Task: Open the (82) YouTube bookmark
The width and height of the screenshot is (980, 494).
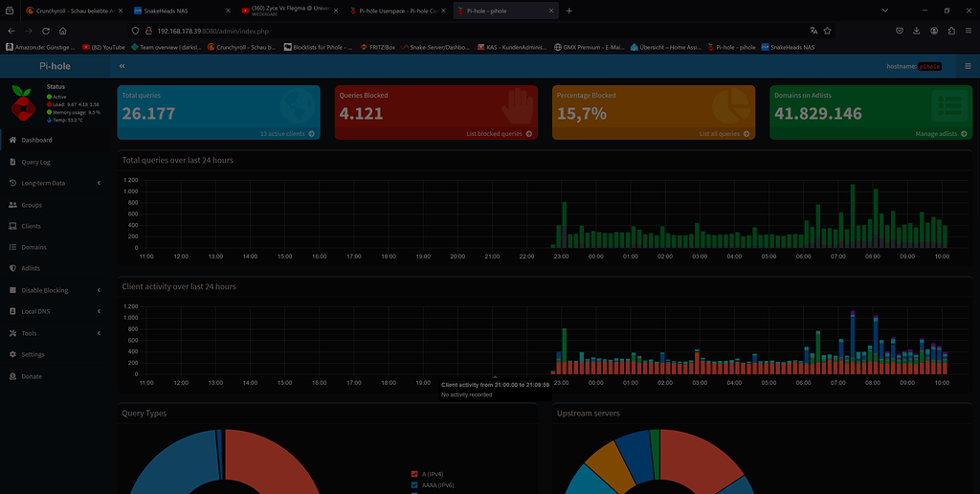Action: click(x=103, y=47)
